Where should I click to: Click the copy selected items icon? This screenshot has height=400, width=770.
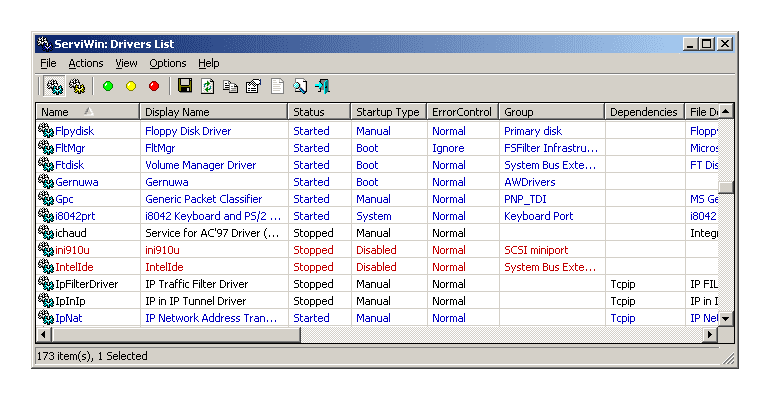[x=231, y=87]
